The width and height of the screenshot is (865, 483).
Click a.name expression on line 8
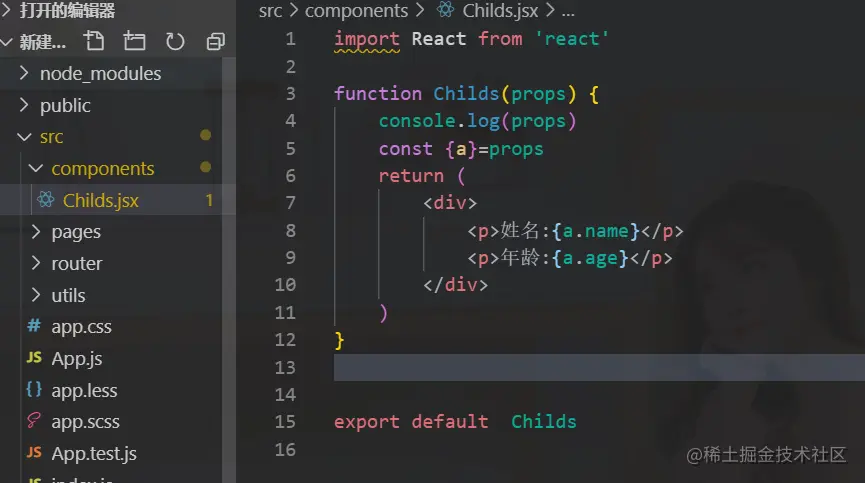(x=595, y=231)
